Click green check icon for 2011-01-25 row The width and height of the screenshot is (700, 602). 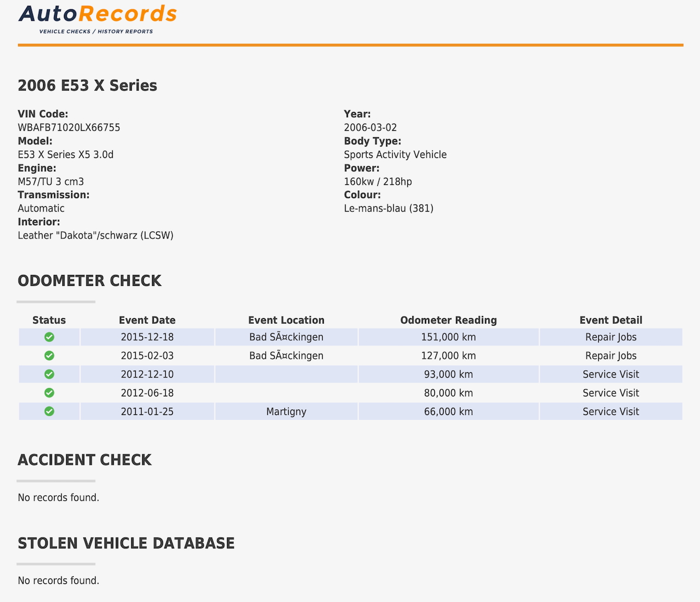click(x=49, y=411)
